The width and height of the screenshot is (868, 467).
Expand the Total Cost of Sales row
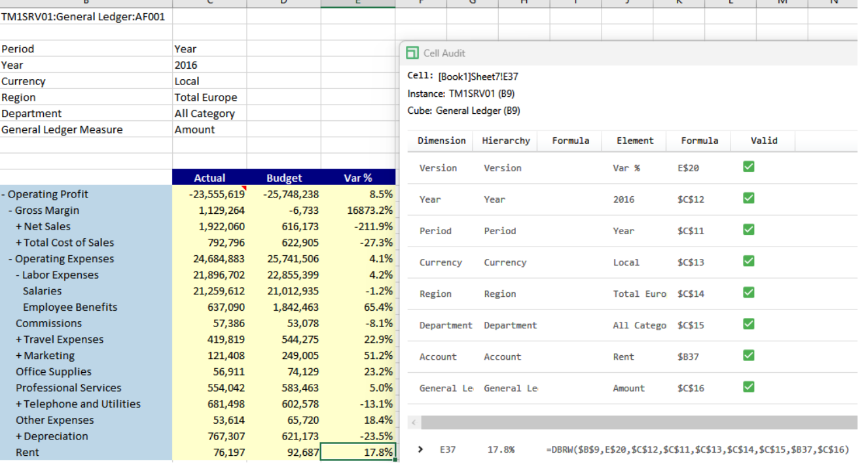coord(19,243)
